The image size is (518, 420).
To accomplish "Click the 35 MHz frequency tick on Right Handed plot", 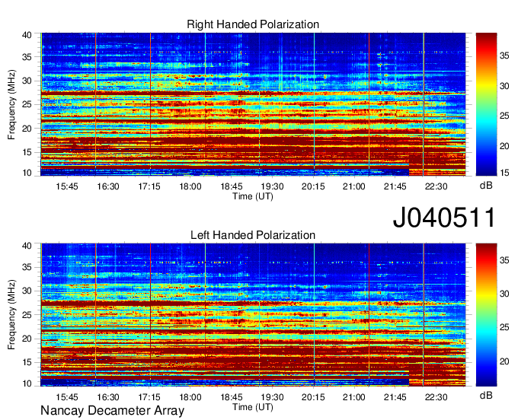I will [27, 57].
